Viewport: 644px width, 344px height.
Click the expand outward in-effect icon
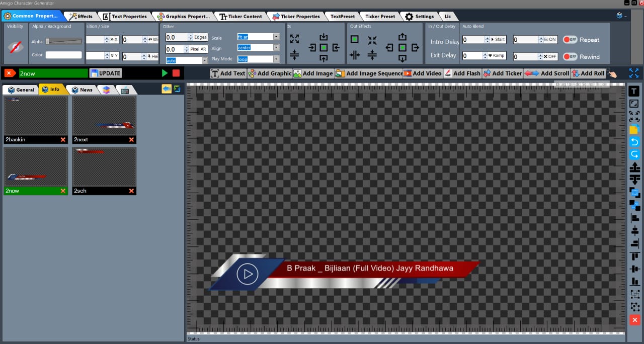[294, 39]
